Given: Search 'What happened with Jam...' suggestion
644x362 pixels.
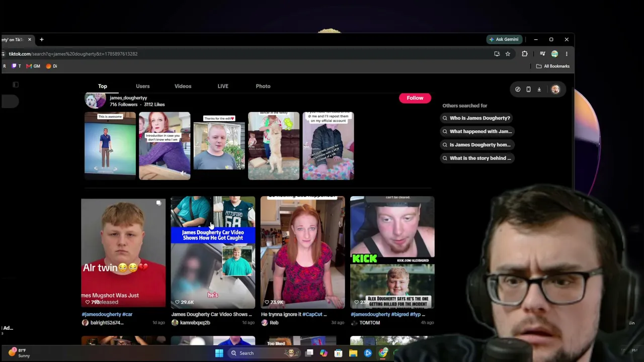Looking at the screenshot, I should point(477,131).
